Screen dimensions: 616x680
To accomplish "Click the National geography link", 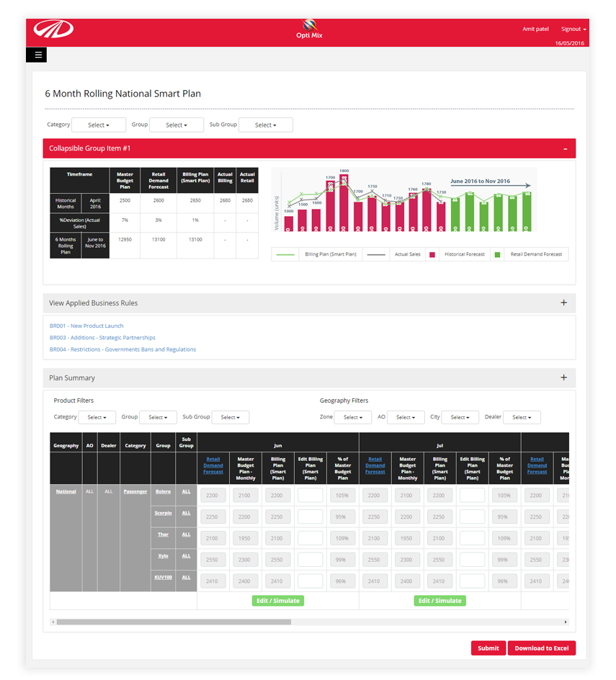I will [66, 492].
